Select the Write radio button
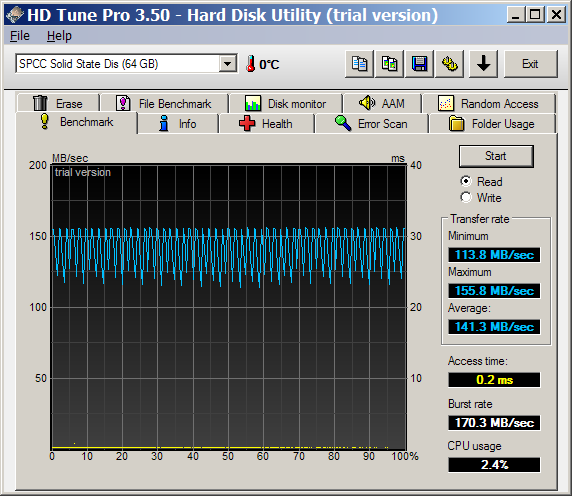 point(466,197)
